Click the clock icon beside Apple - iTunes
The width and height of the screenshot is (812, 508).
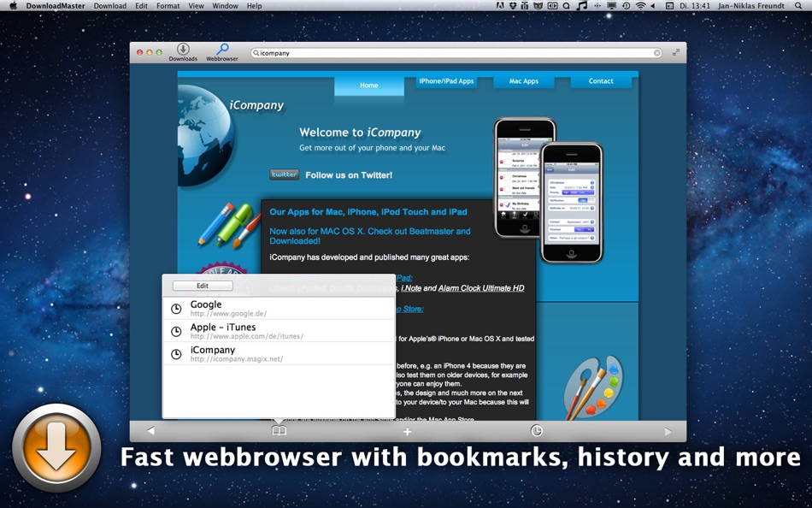(176, 331)
